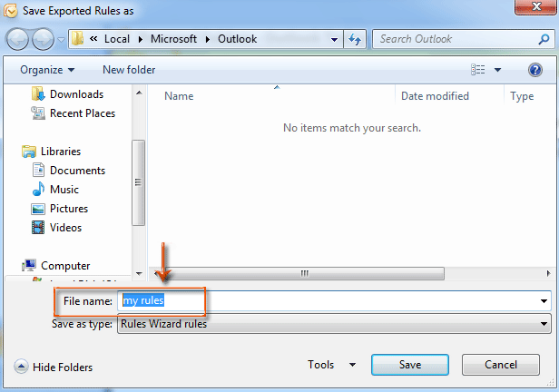
Task: Expand the Save as type dropdown
Action: click(x=544, y=324)
